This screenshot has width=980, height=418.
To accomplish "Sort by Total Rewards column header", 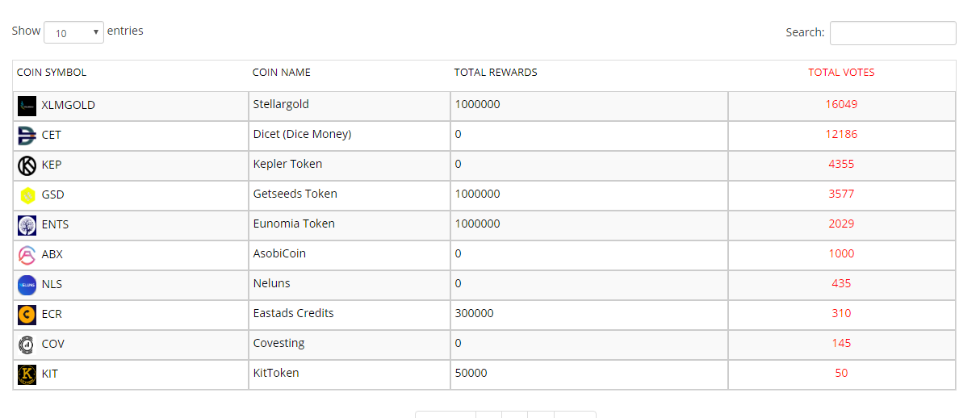I will point(496,73).
